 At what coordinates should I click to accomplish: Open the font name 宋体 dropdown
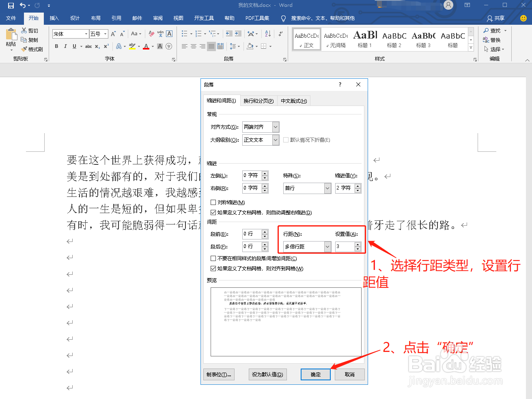pos(86,34)
